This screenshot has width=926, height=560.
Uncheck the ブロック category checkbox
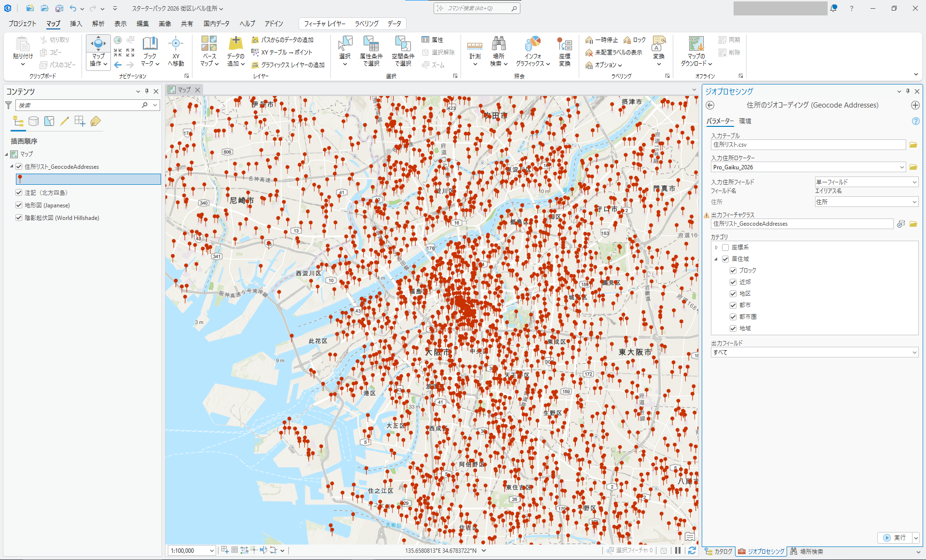click(733, 271)
